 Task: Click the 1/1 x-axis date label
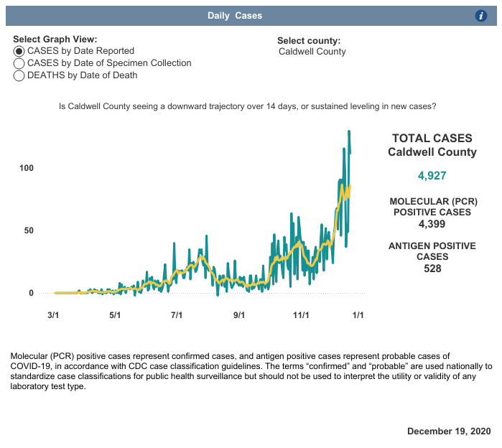[x=357, y=315]
